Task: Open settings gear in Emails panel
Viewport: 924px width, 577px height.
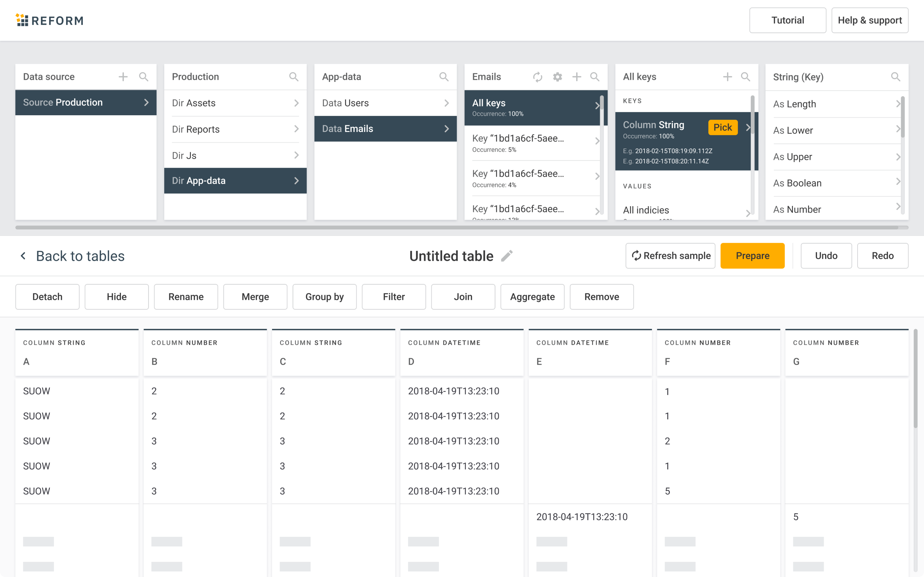Action: click(557, 77)
